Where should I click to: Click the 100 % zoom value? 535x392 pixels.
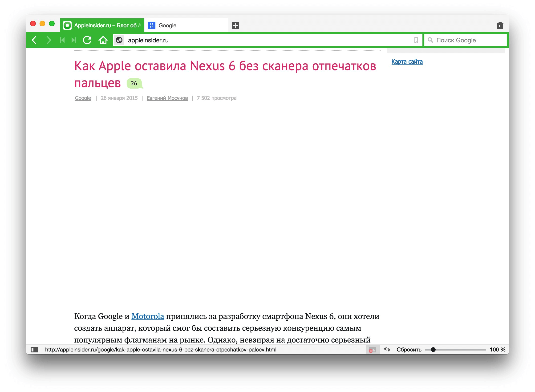[498, 350]
